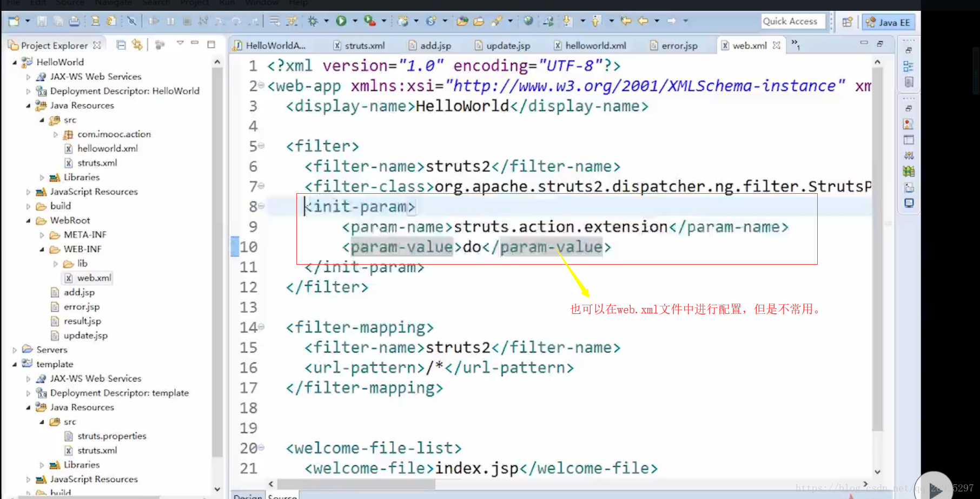980x499 pixels.
Task: Close the web.xml editor tab
Action: [777, 45]
